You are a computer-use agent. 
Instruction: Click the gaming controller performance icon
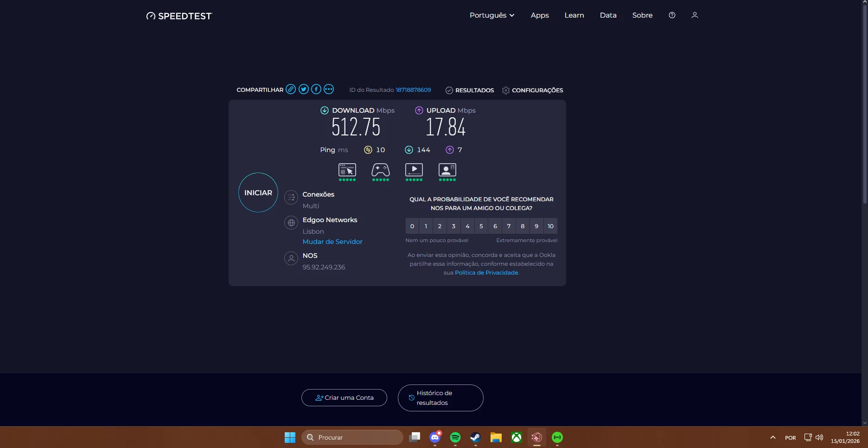pos(381,172)
